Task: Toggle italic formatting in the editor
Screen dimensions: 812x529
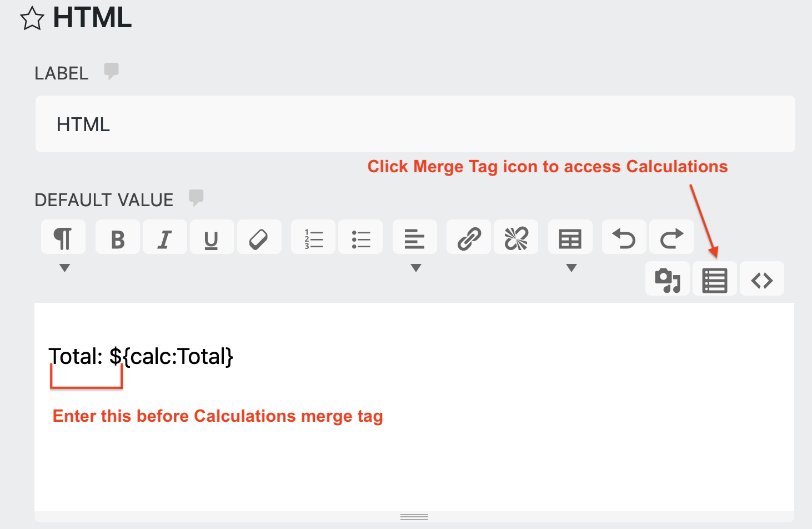Action: (x=164, y=237)
